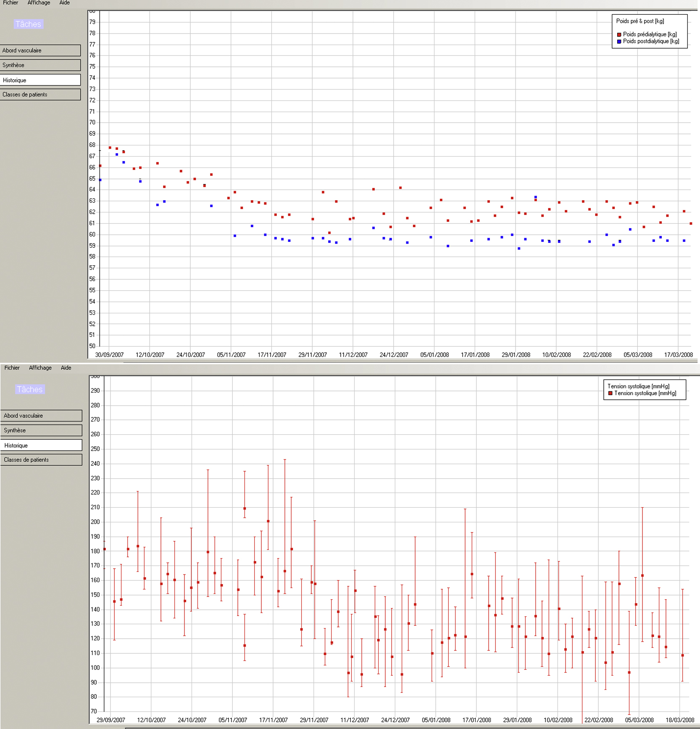Click 05/01/2008 date on tension chart axis
The image size is (700, 729).
[x=436, y=720]
